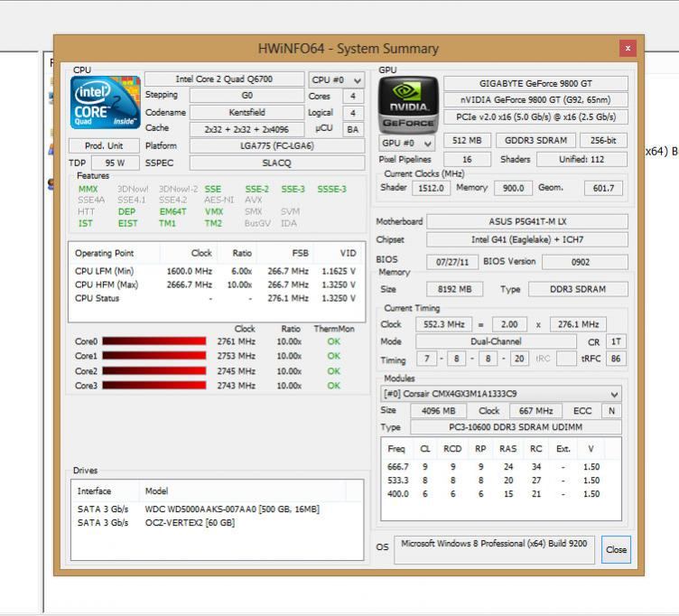Click the PC3-10600 DDR3 SDRAM UDIMM field

pos(516,427)
